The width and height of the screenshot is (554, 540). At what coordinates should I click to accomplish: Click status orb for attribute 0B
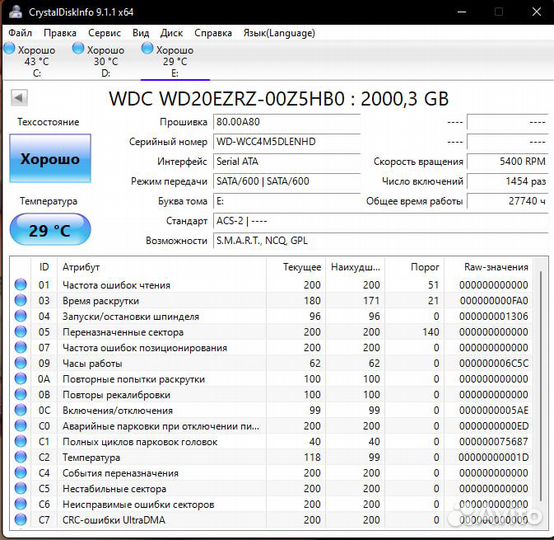[x=21, y=394]
